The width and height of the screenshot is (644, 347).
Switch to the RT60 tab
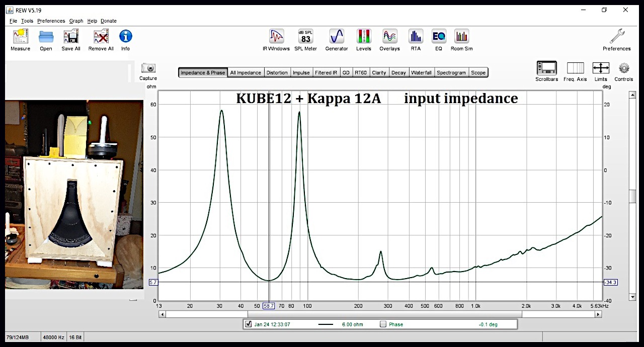click(361, 72)
